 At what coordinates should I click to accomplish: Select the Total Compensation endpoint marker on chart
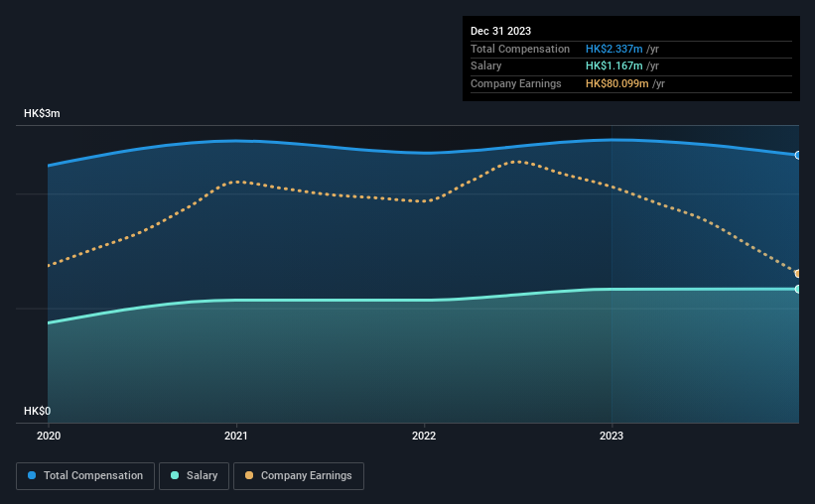[797, 155]
